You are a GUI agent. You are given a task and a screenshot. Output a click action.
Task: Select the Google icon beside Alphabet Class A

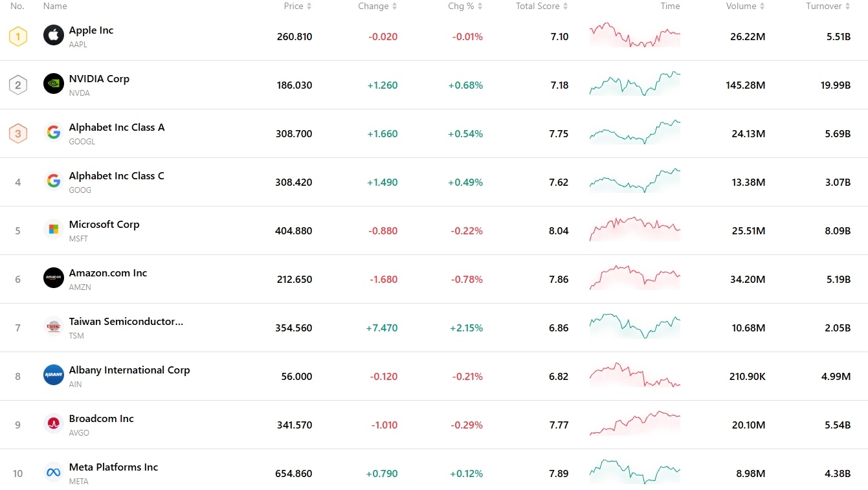click(x=53, y=133)
